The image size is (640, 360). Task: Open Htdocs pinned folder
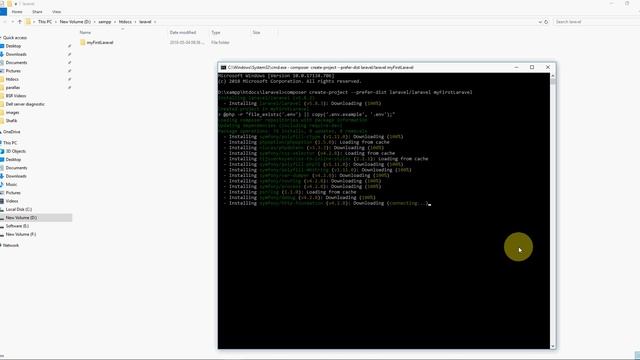click(12, 79)
